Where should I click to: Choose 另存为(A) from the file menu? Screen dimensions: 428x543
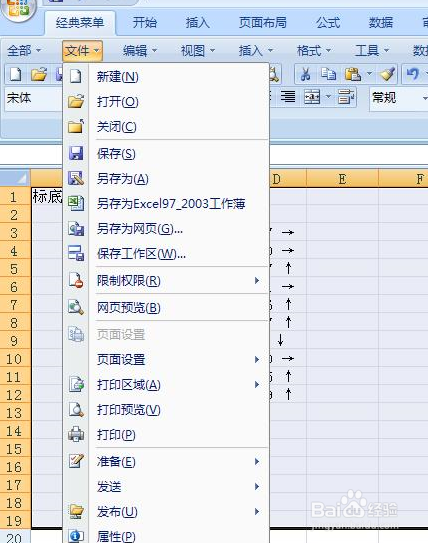166,178
